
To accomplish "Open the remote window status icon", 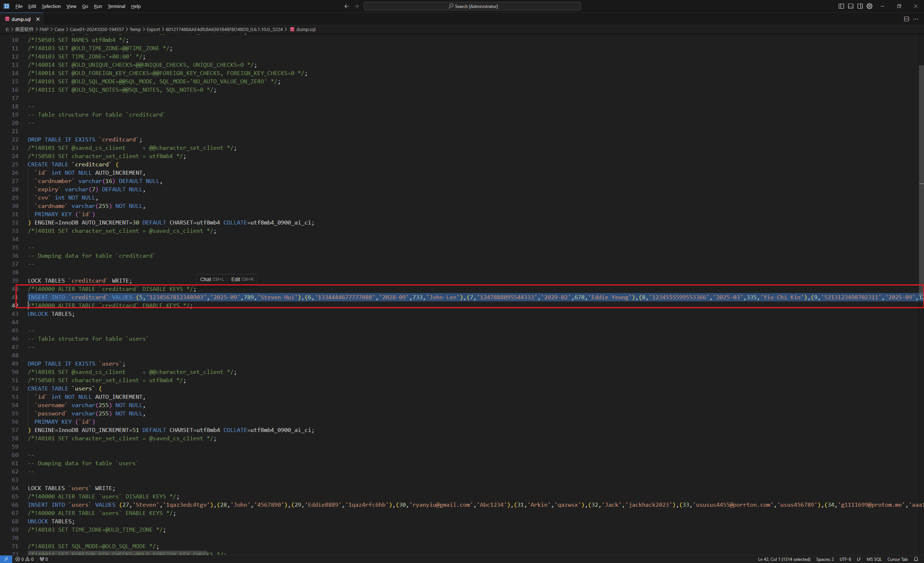I will [6, 559].
